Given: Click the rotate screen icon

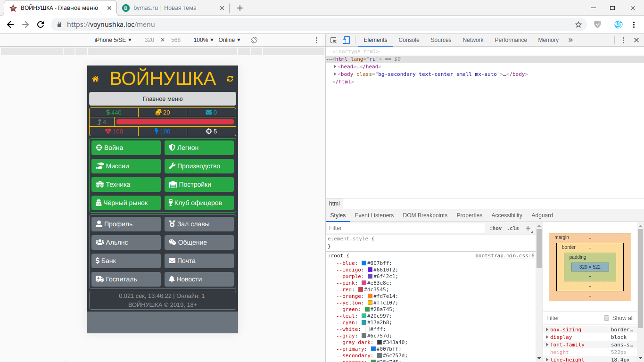Looking at the screenshot, I should pos(254,40).
